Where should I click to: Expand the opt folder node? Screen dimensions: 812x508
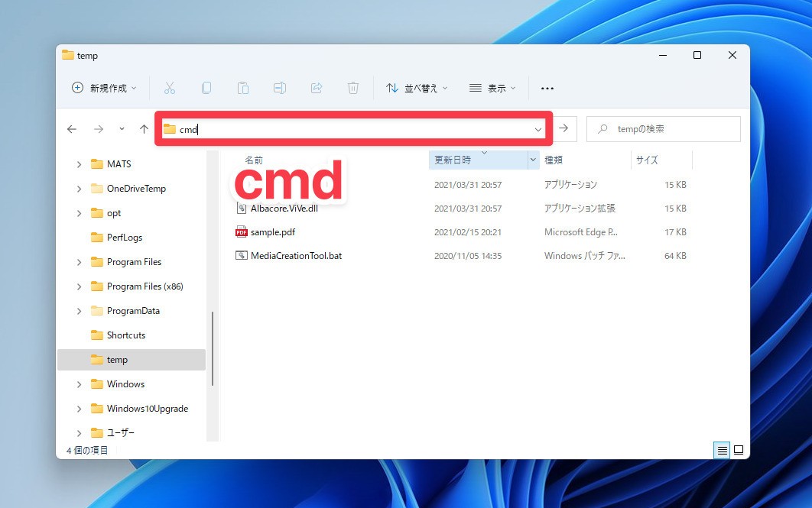pos(79,213)
